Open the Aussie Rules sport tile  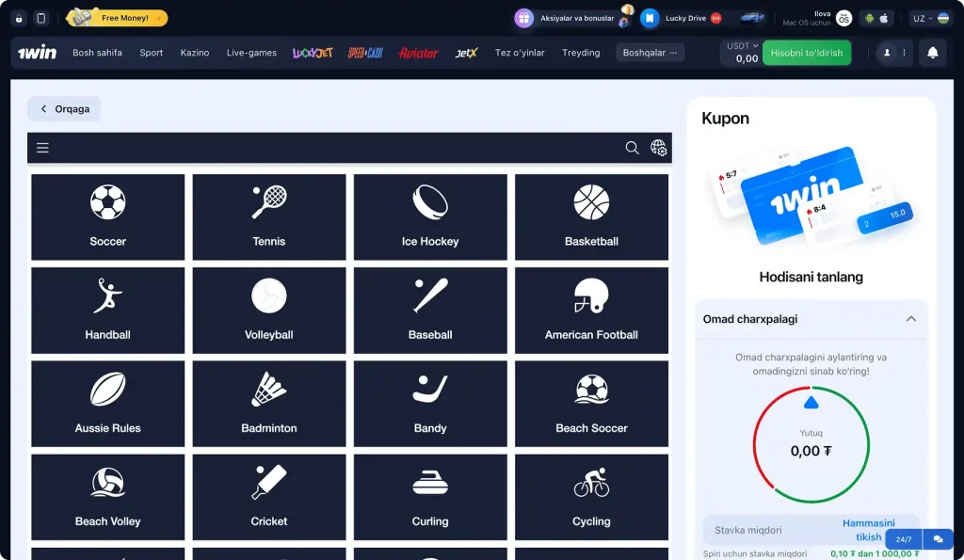(107, 404)
